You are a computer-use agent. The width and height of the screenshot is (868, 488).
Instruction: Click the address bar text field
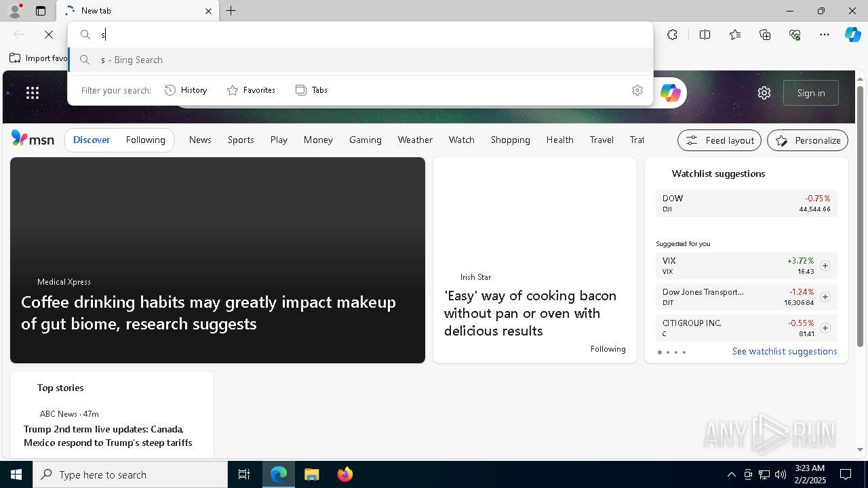point(360,35)
